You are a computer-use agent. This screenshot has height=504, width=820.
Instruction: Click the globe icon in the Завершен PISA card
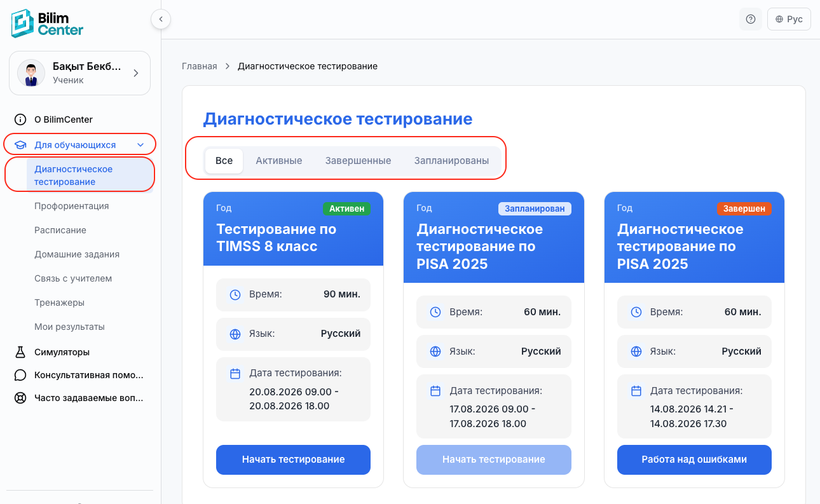coord(636,351)
